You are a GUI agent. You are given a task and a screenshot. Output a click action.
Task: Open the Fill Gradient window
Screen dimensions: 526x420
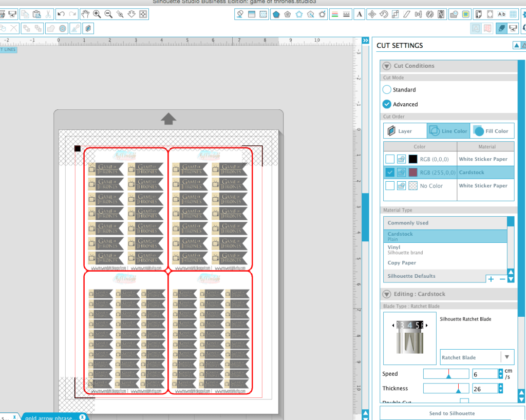[252, 14]
